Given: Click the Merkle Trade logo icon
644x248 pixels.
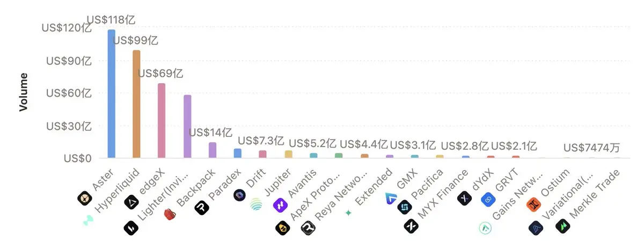Looking at the screenshot, I should (x=563, y=226).
